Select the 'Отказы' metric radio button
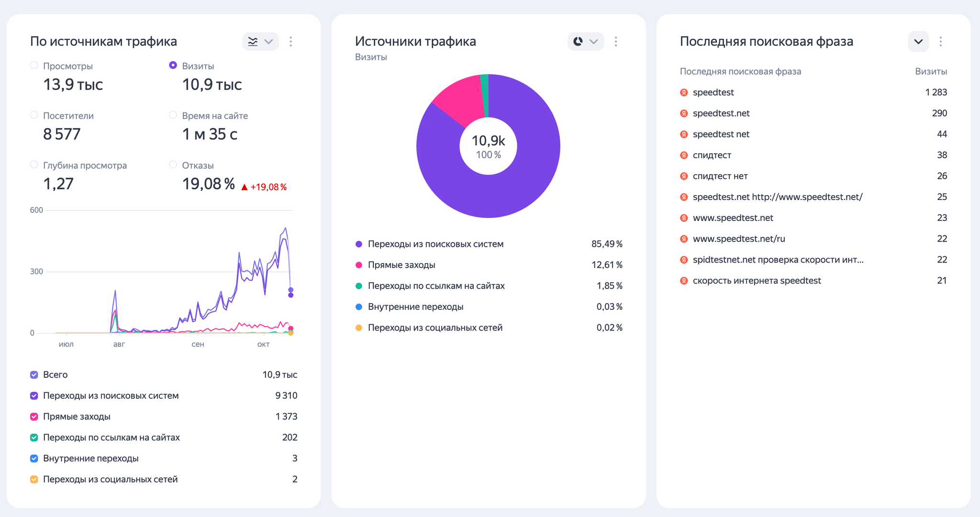The height and width of the screenshot is (517, 980). [173, 165]
